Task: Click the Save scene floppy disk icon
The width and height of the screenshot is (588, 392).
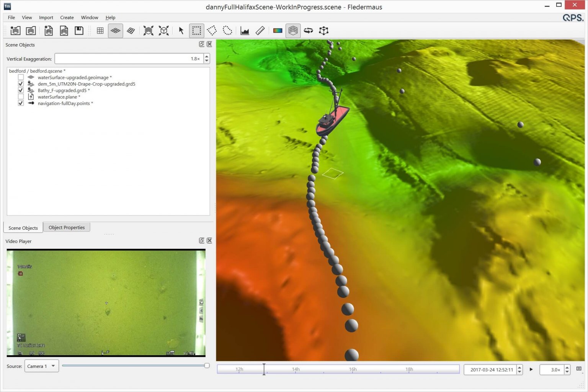Action: pos(79,31)
